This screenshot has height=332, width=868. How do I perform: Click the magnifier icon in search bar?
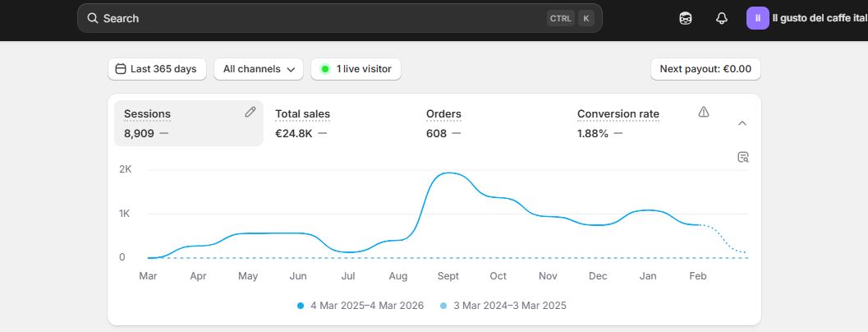pyautogui.click(x=93, y=18)
